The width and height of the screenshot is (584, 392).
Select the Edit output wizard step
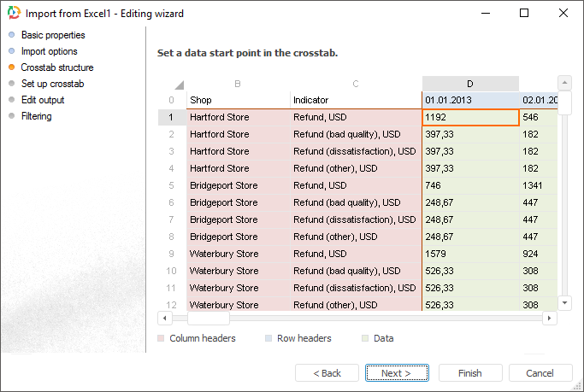pyautogui.click(x=42, y=100)
